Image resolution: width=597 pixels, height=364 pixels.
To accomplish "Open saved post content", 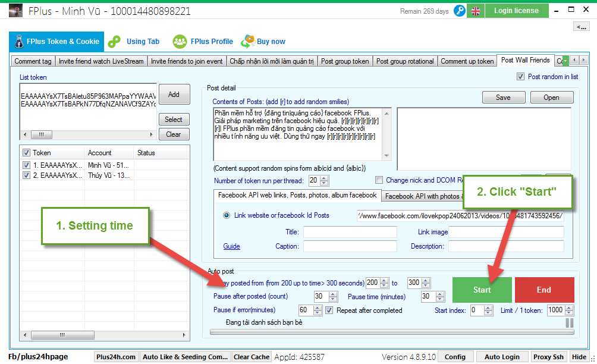I will [551, 98].
